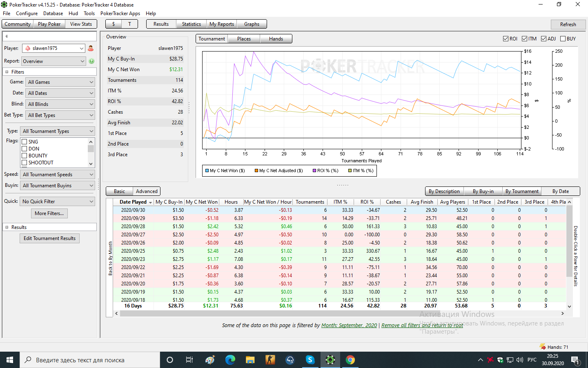Click the More Filters... button
This screenshot has width=588, height=368.
point(49,213)
